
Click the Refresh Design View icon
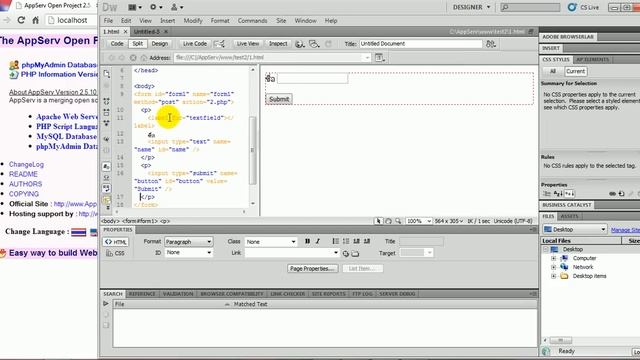click(328, 44)
